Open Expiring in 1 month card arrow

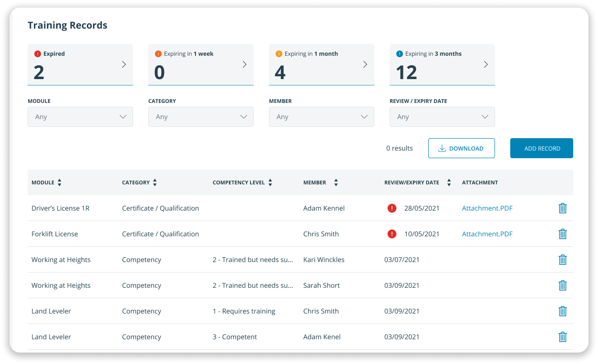(x=365, y=64)
